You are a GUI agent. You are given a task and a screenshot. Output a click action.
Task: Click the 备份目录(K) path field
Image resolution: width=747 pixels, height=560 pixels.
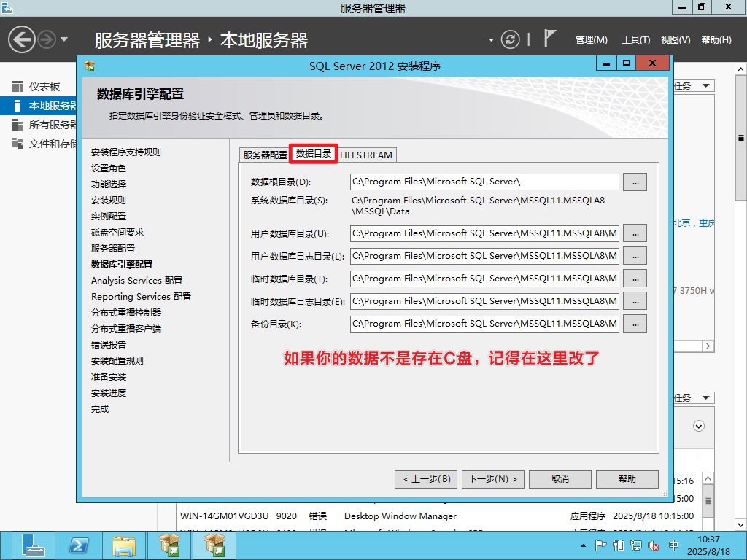click(x=484, y=324)
